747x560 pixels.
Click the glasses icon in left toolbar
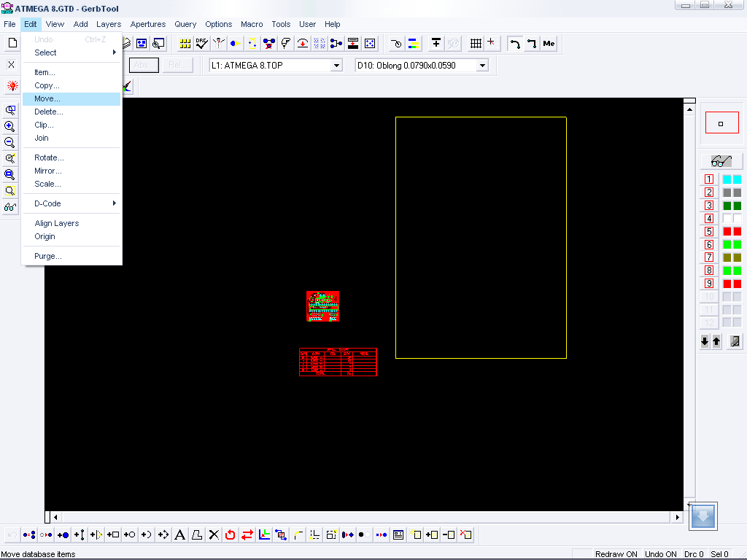pyautogui.click(x=9, y=207)
